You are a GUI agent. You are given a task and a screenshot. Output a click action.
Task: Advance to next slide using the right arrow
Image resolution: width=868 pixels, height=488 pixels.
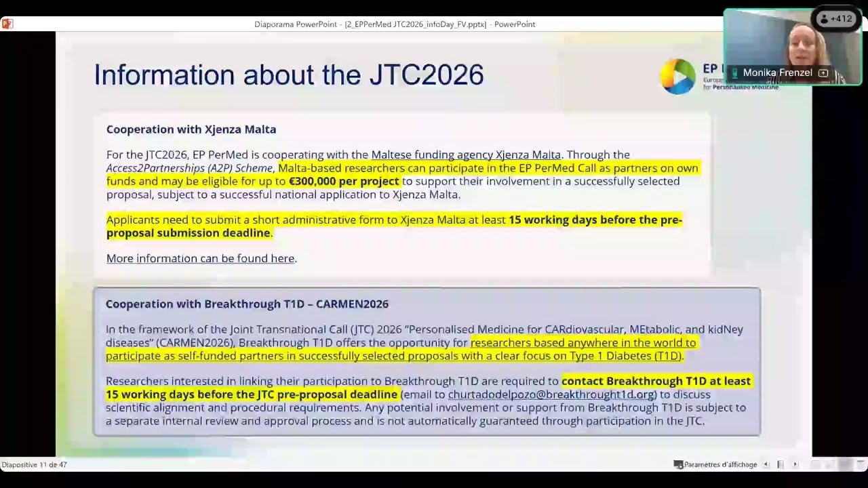795,465
